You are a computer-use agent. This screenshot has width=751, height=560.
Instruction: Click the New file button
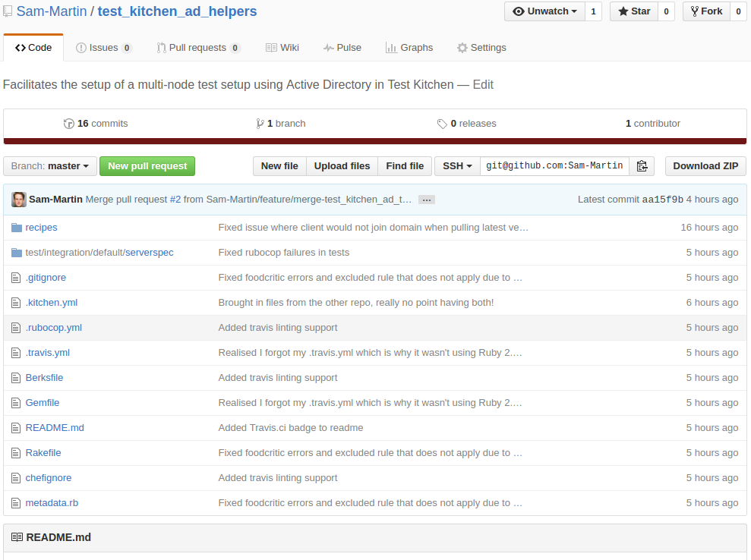tap(279, 166)
